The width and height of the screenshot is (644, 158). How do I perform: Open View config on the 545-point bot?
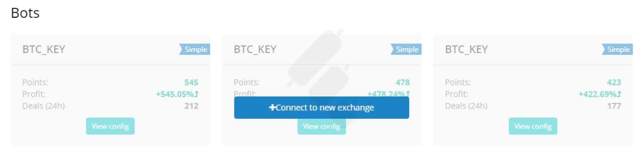pyautogui.click(x=110, y=126)
